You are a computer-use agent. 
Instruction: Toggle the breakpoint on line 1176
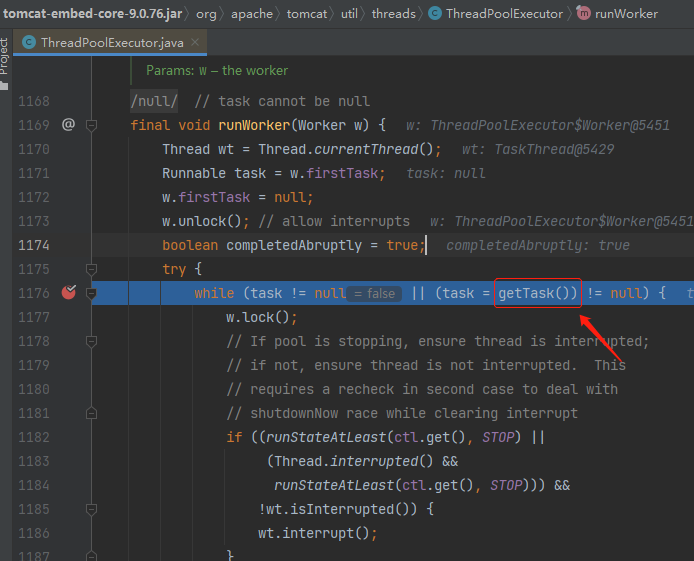point(69,292)
